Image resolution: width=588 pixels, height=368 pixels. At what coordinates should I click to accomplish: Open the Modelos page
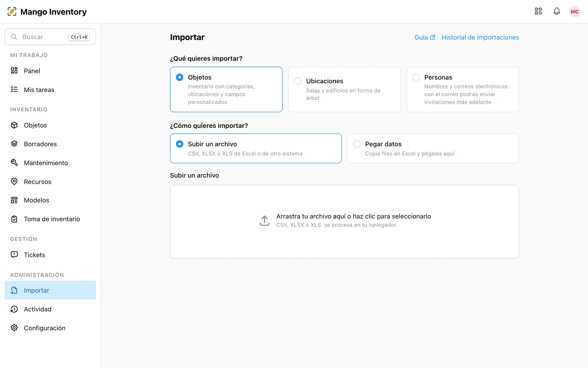point(50,200)
